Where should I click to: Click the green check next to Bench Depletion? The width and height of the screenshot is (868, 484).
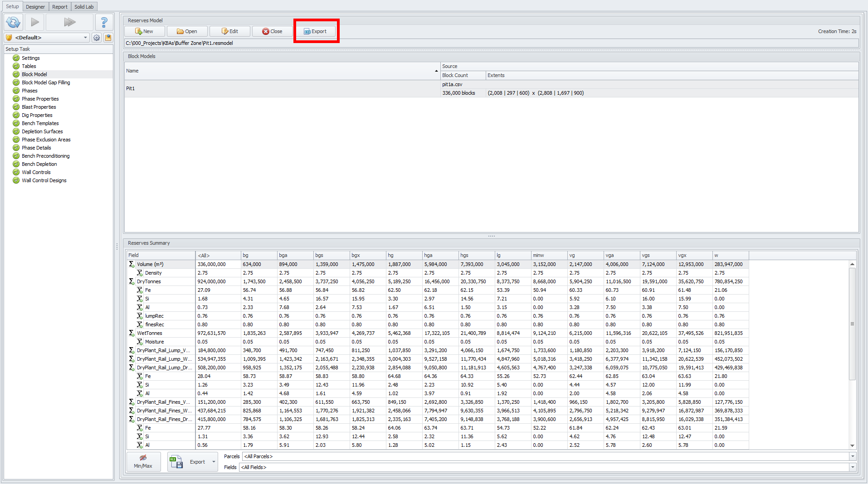pyautogui.click(x=16, y=164)
